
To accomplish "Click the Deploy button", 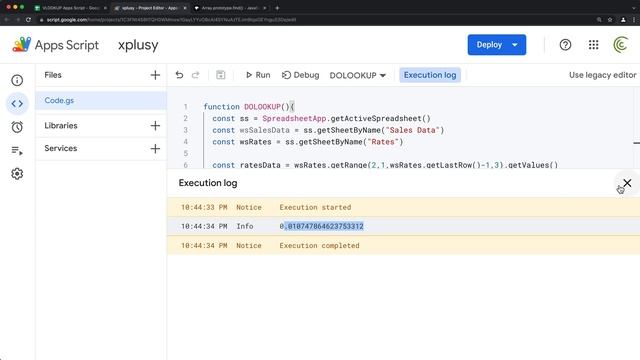I will click(x=497, y=45).
